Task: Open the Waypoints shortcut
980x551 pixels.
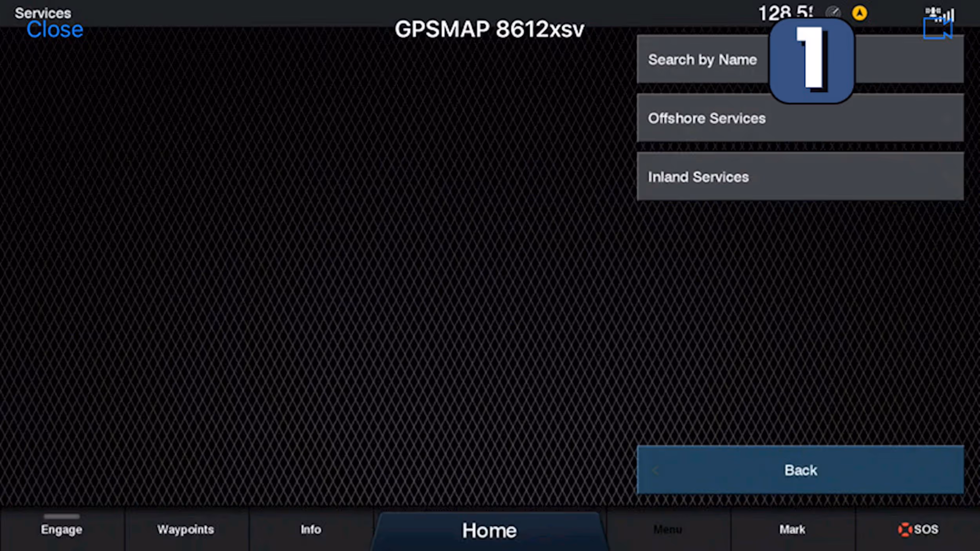Action: (x=186, y=529)
